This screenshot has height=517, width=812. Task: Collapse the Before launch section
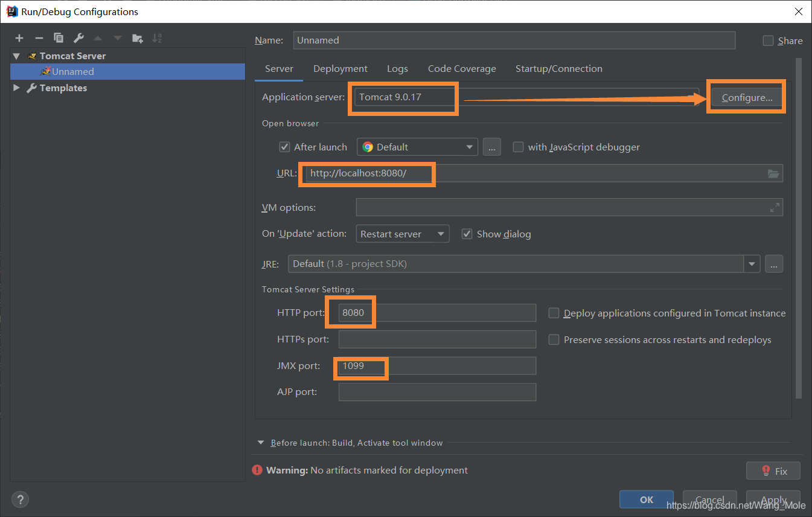tap(261, 443)
